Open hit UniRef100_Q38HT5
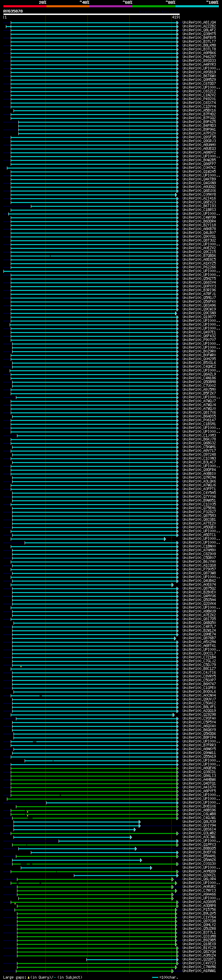222x980 pixels. pyautogui.click(x=199, y=34)
